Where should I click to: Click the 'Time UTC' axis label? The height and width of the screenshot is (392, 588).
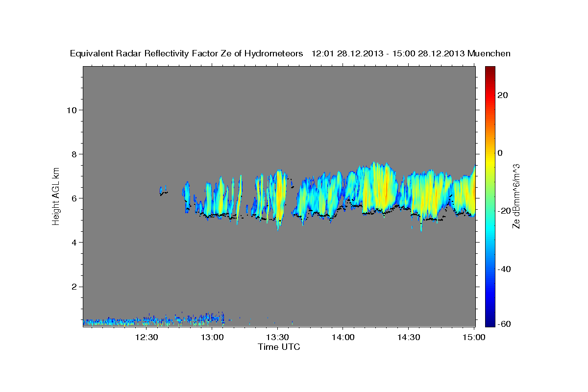click(x=279, y=347)
